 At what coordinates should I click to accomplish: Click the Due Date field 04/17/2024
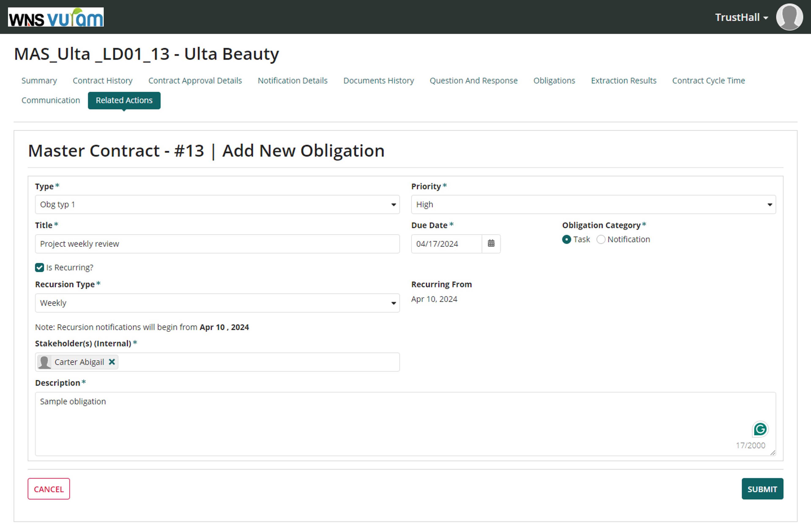446,244
